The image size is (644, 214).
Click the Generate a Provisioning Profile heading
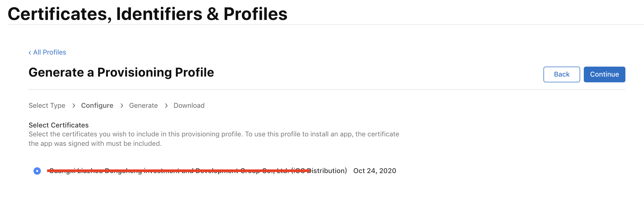tap(121, 72)
